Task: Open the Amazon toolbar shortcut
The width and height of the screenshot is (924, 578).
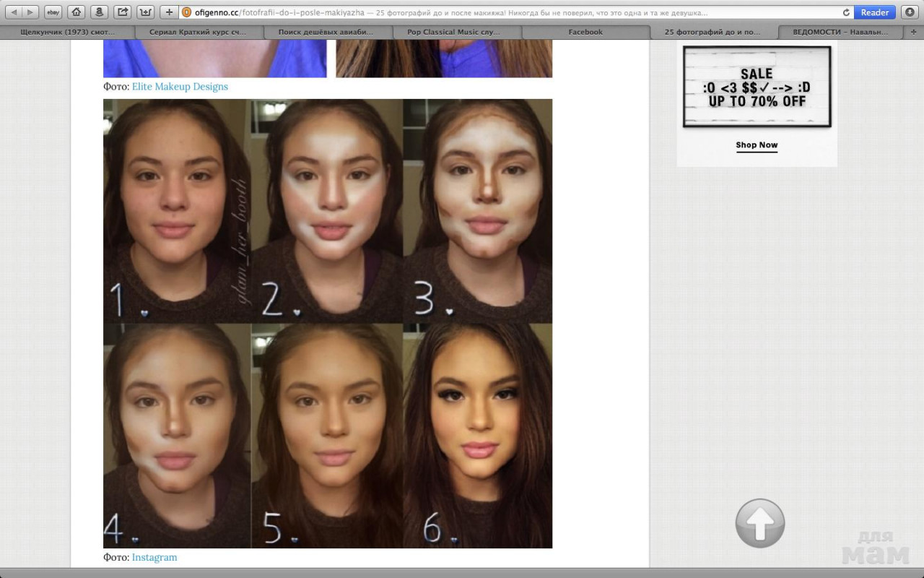Action: point(100,12)
